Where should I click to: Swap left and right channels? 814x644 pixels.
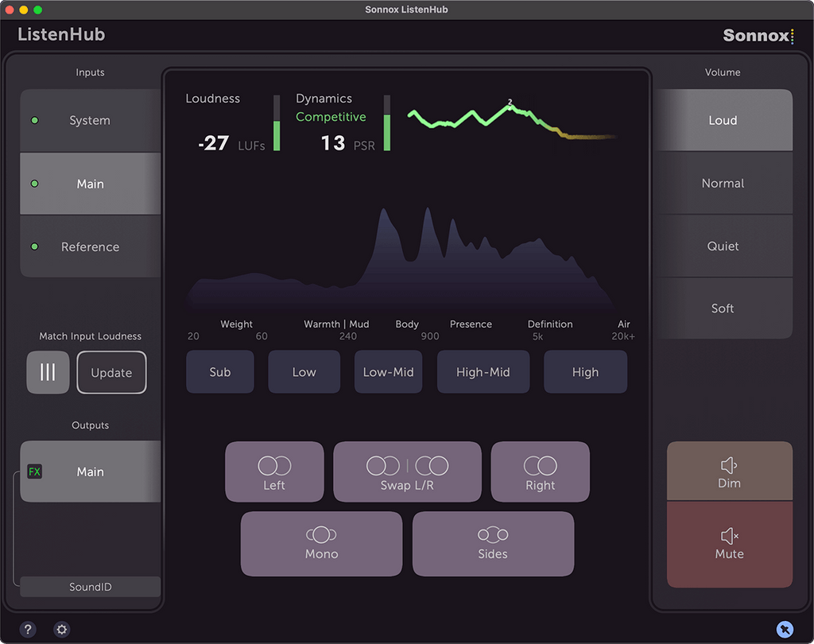point(408,471)
